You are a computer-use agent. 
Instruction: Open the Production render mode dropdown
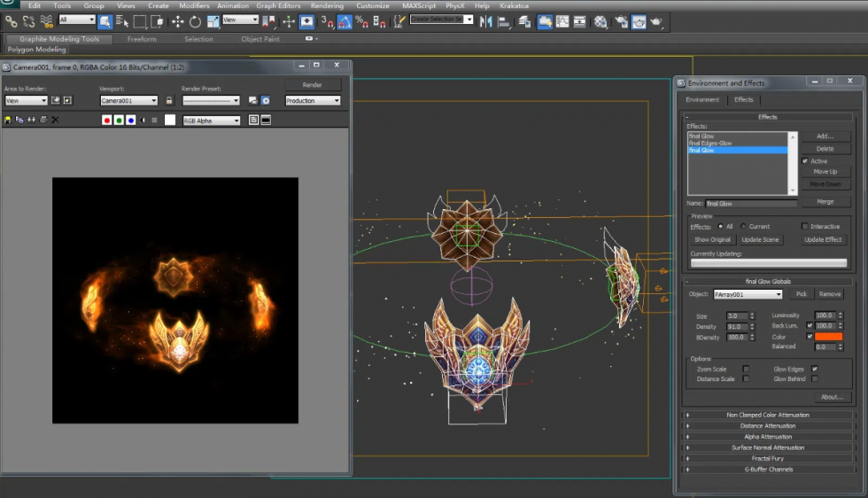[x=313, y=100]
